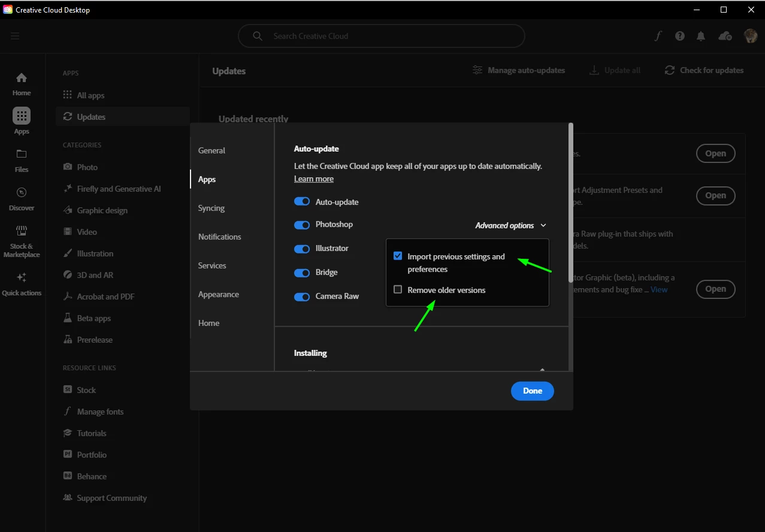
Task: Toggle Illustrator auto-update switch
Action: click(302, 249)
